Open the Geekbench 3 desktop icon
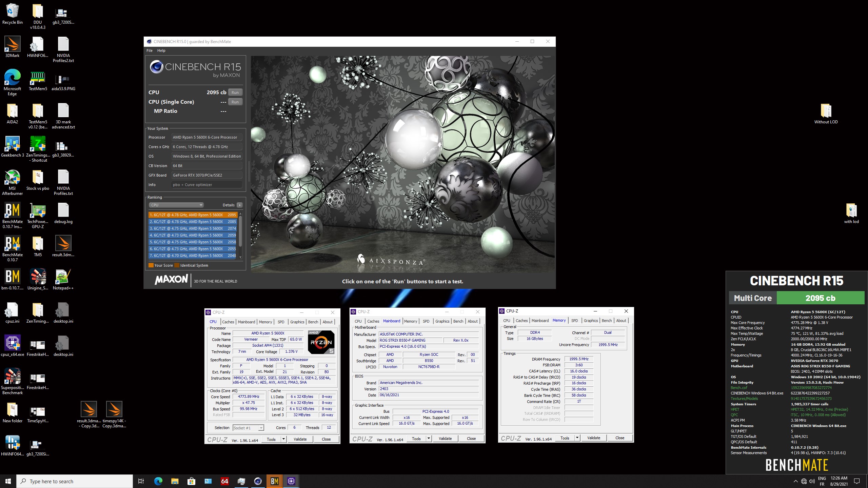 [x=12, y=147]
